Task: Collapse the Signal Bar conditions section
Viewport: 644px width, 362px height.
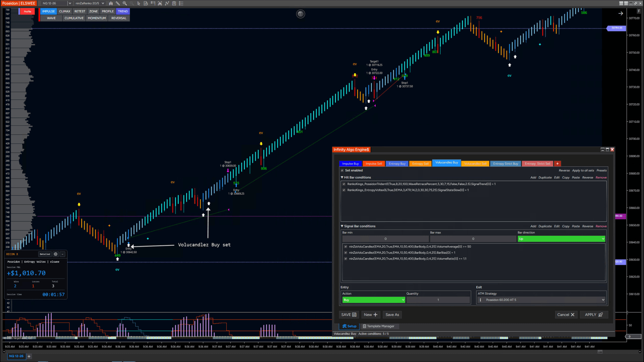Action: [x=342, y=226]
